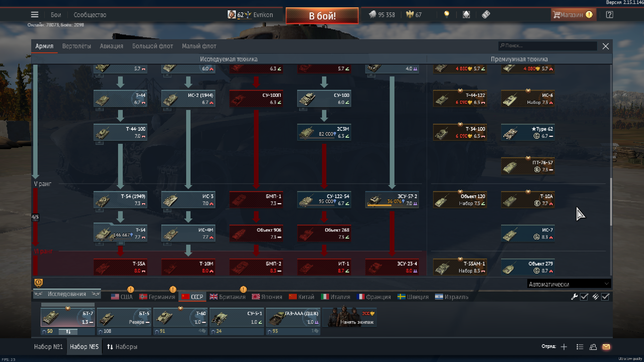Click the Поиск search field
The height and width of the screenshot is (362, 644).
[x=548, y=46]
